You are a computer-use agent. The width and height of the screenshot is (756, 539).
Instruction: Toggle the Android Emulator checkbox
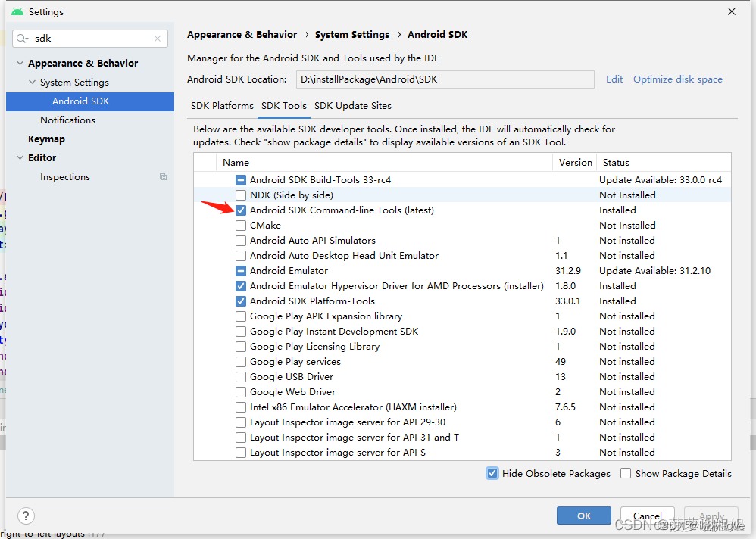241,271
